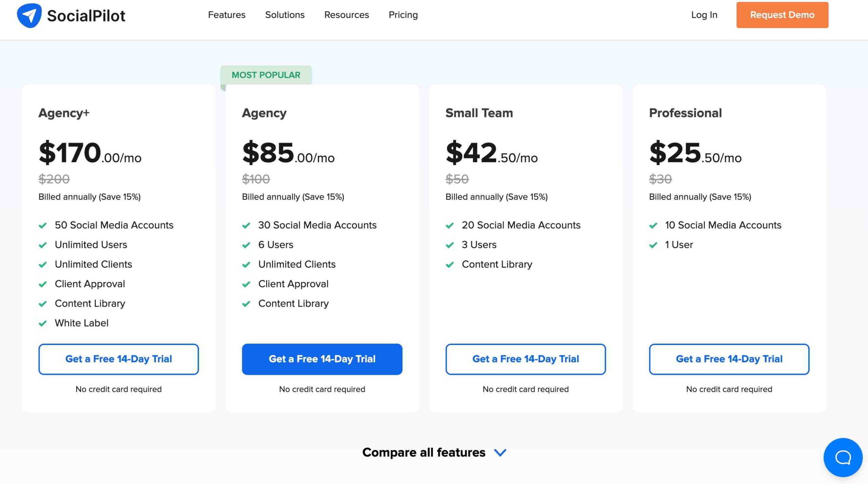Start free trial for Agency+ plan
This screenshot has height=484, width=868.
[119, 359]
